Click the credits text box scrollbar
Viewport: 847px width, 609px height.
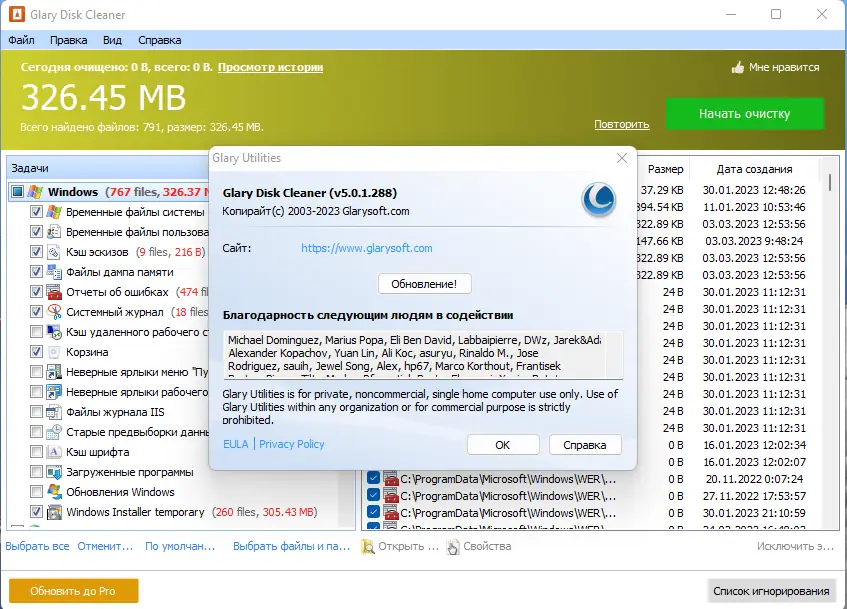[614, 354]
